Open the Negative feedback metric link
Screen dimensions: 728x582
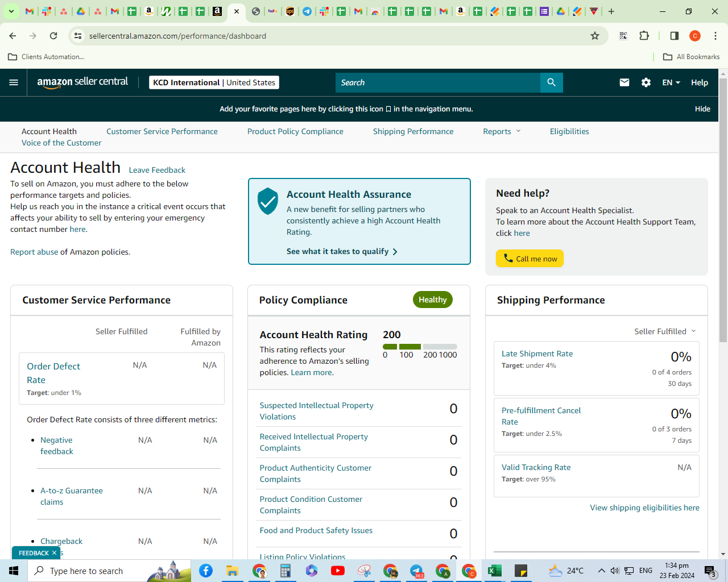coord(56,446)
